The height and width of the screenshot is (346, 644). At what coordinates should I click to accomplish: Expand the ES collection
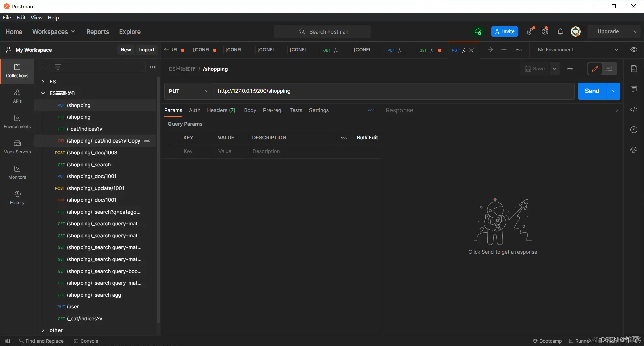tap(43, 82)
